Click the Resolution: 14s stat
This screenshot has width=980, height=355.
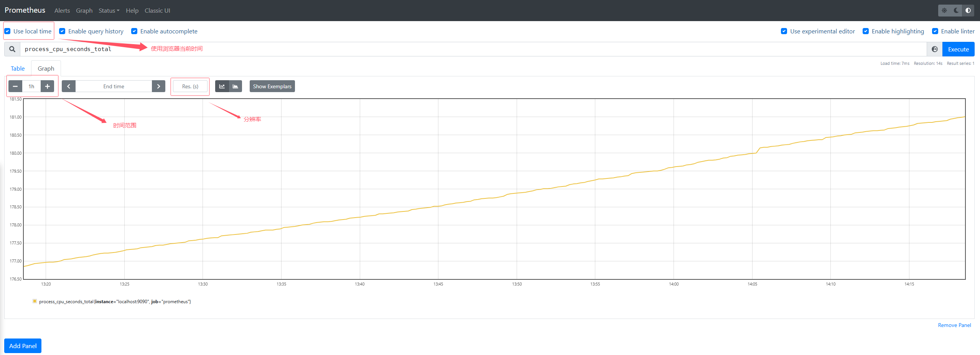pyautogui.click(x=928, y=63)
